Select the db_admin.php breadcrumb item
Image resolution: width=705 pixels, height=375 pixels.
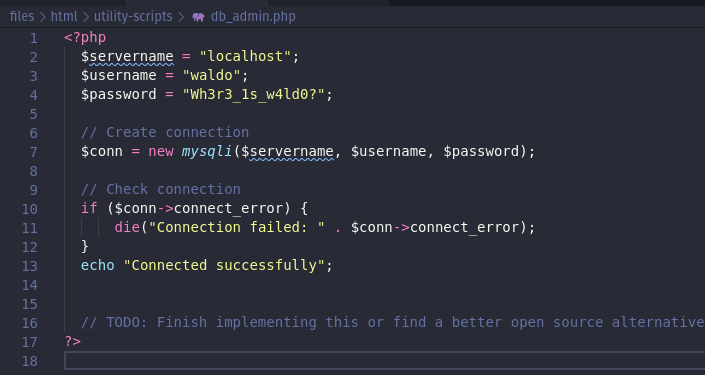click(253, 17)
